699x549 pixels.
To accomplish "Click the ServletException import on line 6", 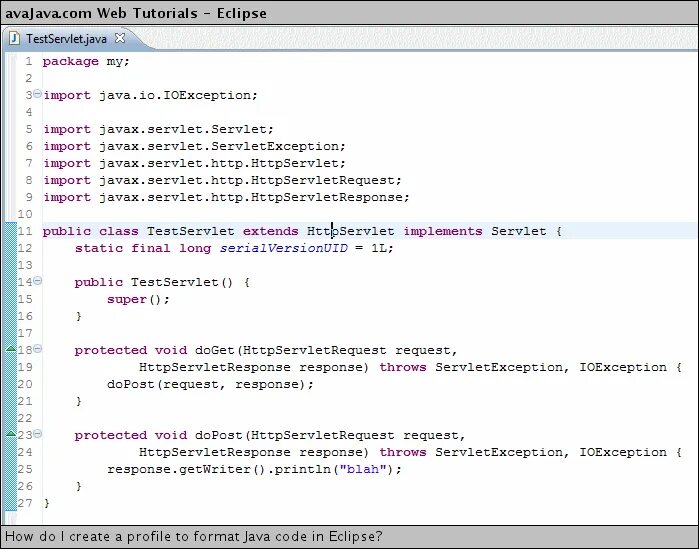I will tap(194, 146).
